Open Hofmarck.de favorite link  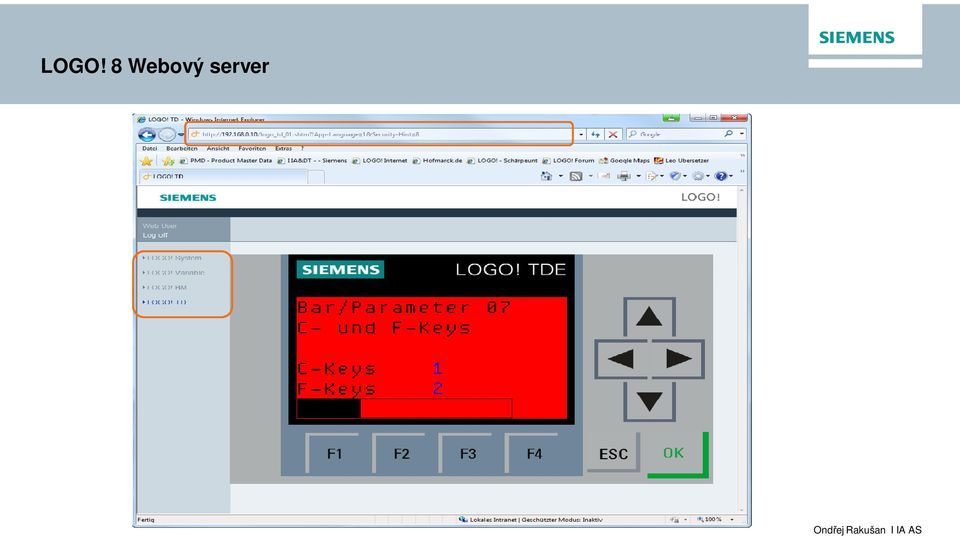click(437, 160)
